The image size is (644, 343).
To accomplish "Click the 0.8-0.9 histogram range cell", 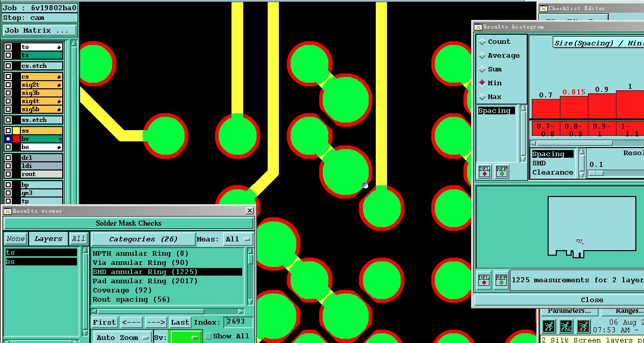I will 574,129.
